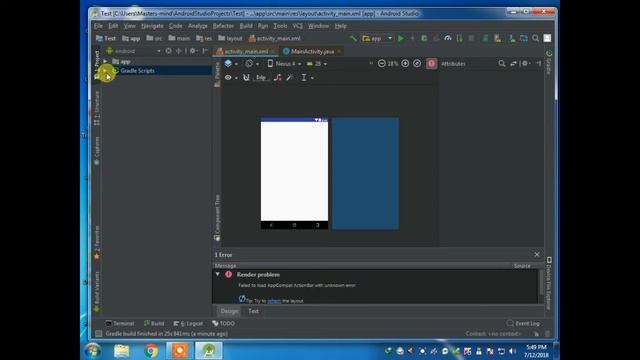Click the Attributes panel swap view icon
This screenshot has height=360, width=640.
click(x=513, y=64)
